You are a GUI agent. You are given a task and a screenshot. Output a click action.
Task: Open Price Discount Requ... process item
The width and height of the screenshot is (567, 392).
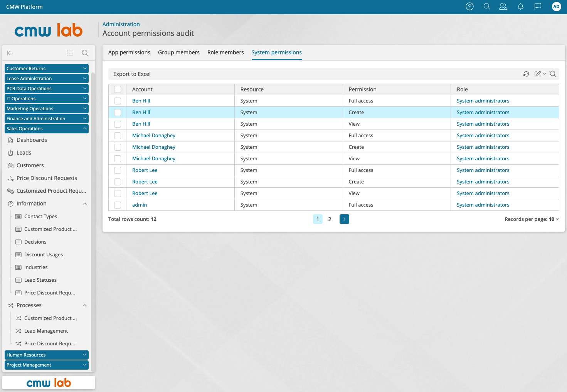click(49, 343)
